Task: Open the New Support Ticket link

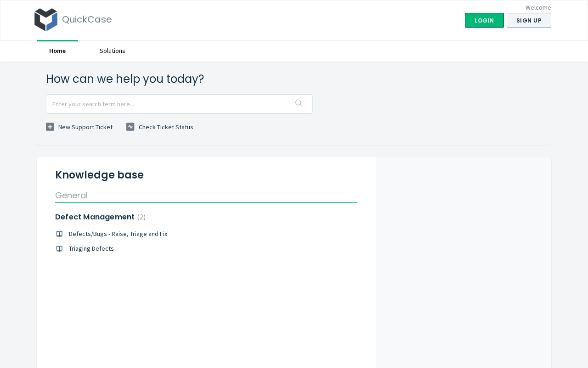Action: (85, 127)
